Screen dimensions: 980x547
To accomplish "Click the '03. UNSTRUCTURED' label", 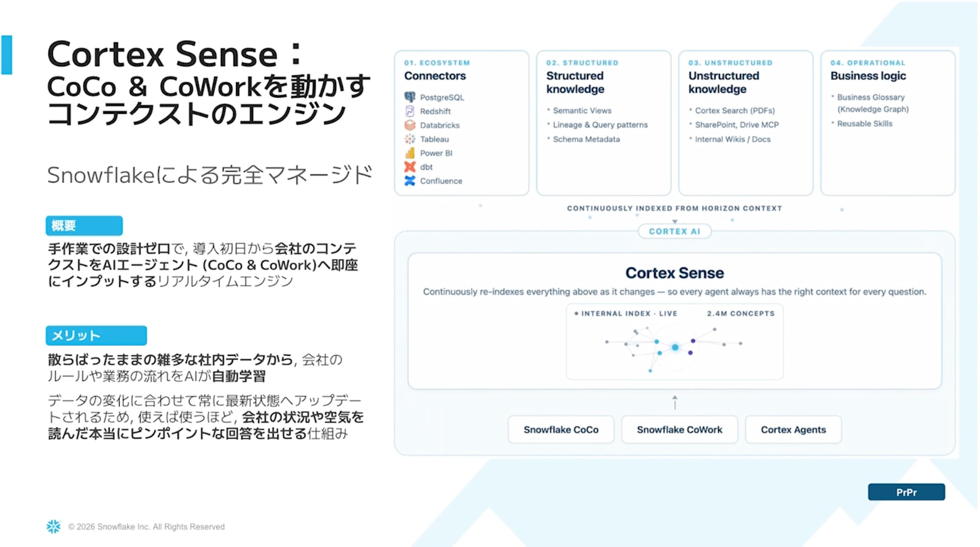I will (x=730, y=63).
